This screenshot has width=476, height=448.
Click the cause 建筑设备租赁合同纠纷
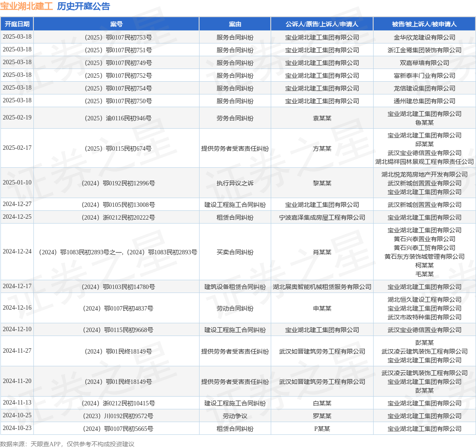pos(235,287)
